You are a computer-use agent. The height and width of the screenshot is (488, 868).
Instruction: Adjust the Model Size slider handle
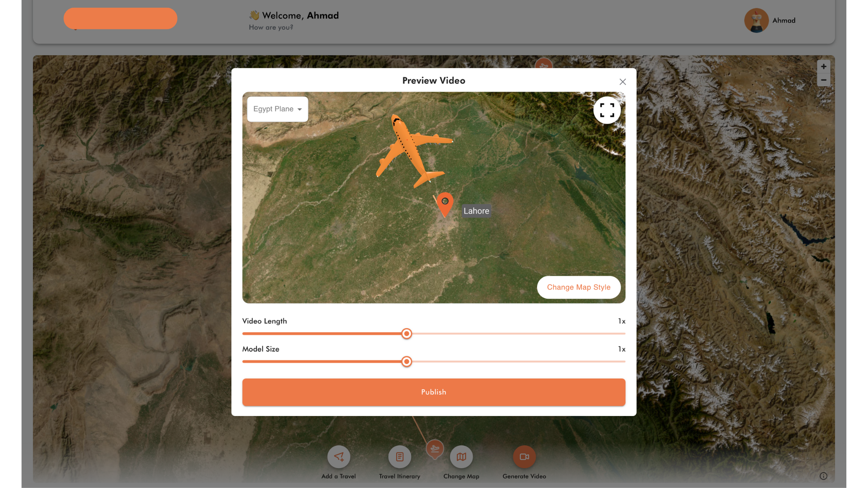pos(406,361)
